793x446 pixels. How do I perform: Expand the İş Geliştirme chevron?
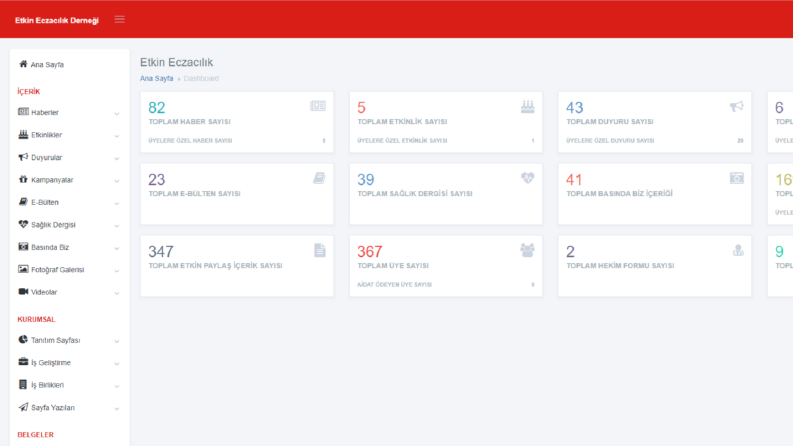pyautogui.click(x=117, y=364)
